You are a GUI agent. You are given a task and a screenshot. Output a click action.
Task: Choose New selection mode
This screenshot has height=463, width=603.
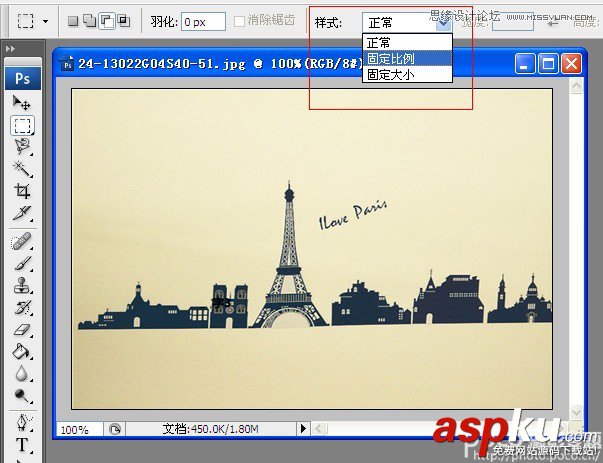[x=73, y=21]
